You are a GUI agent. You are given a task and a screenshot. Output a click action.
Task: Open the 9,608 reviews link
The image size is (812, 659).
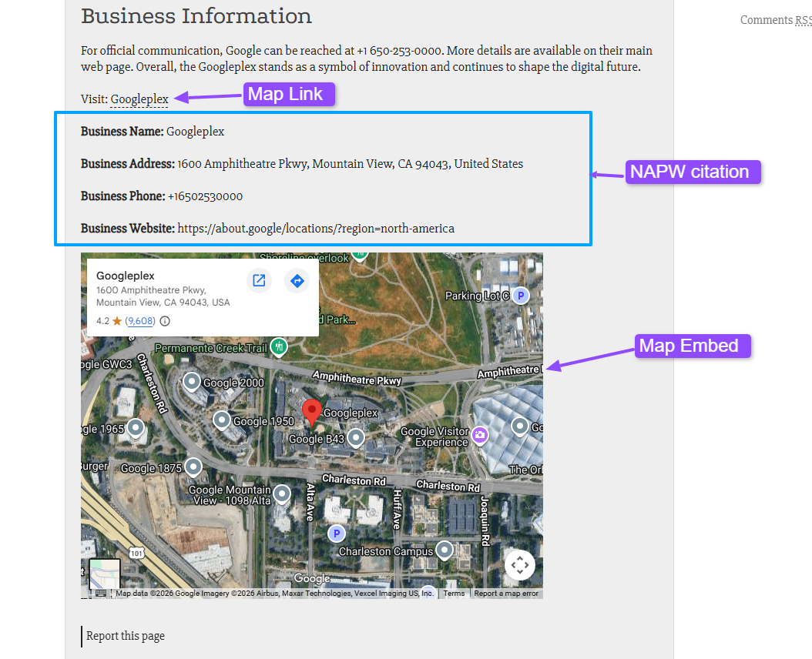point(140,321)
